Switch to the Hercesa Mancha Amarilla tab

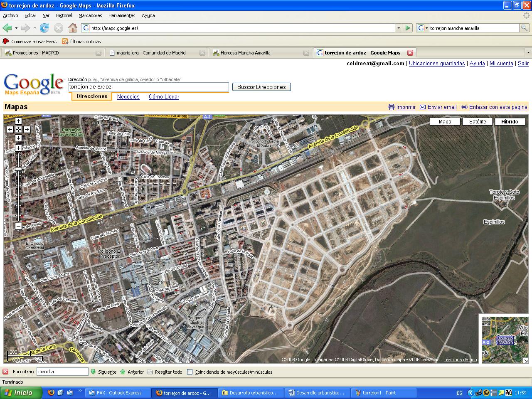tap(245, 53)
